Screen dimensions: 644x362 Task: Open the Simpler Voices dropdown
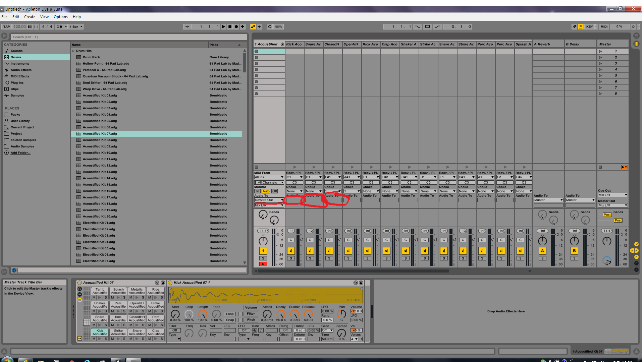click(x=354, y=339)
